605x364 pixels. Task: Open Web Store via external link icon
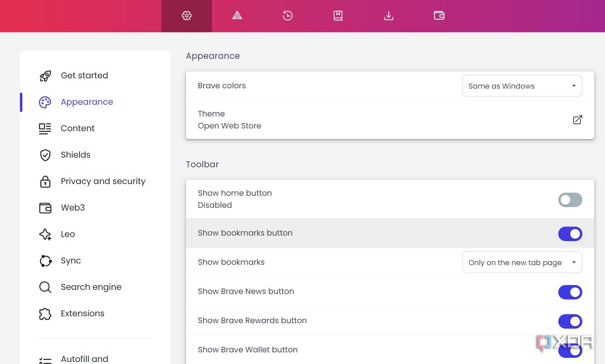coord(577,120)
